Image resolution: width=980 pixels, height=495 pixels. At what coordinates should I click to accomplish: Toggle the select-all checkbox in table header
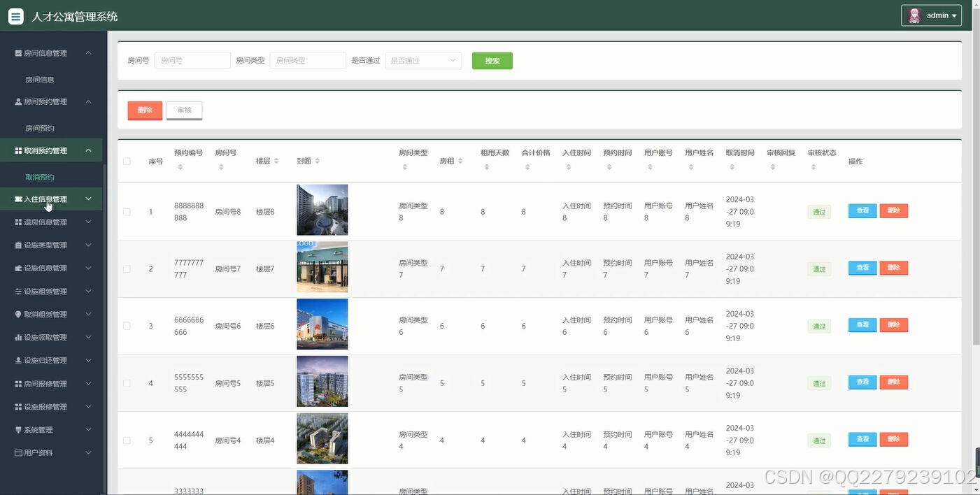point(127,161)
